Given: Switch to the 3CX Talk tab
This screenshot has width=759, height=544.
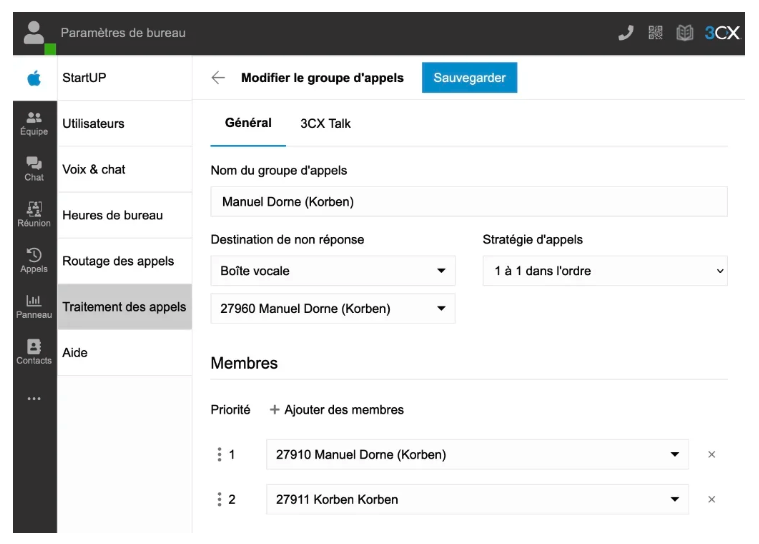Looking at the screenshot, I should coord(325,124).
